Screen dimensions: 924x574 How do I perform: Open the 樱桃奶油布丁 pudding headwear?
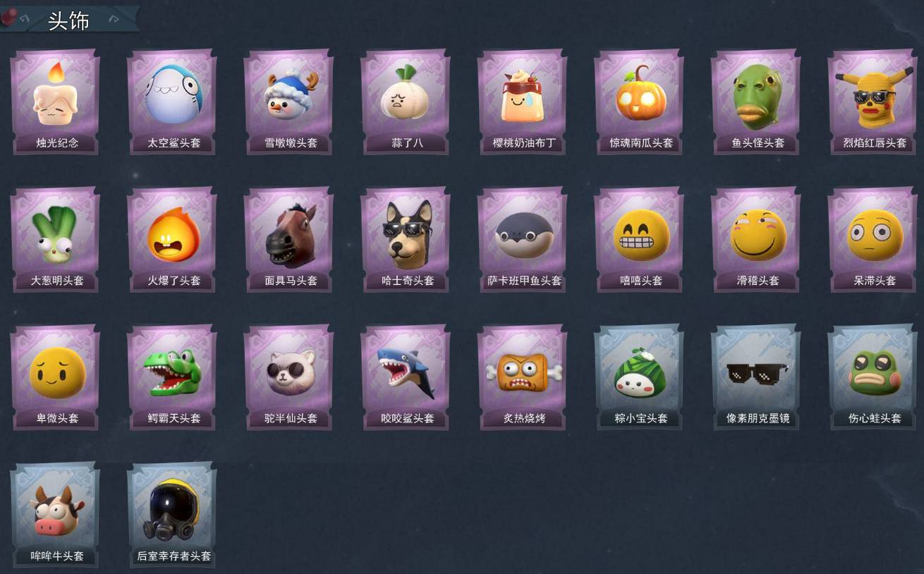click(x=523, y=102)
